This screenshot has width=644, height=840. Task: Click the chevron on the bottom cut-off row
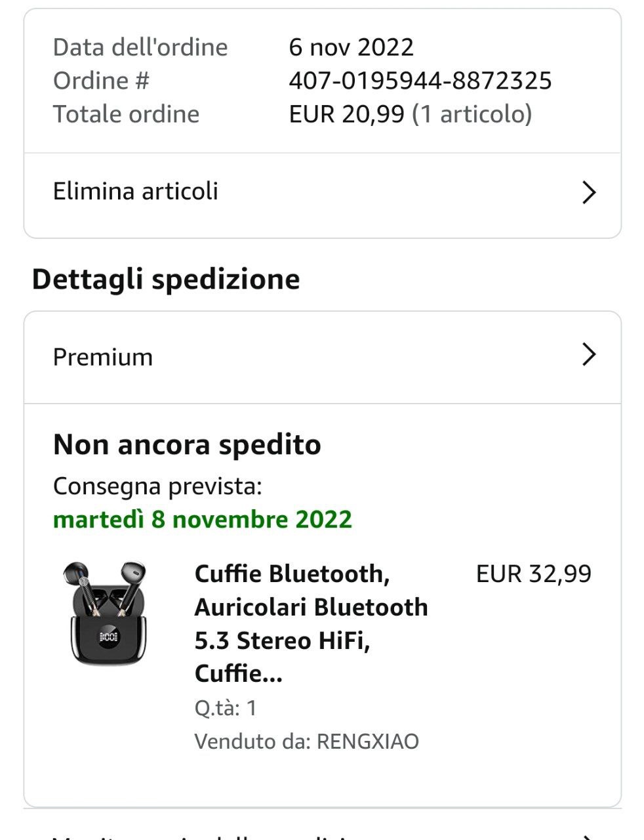[x=589, y=835]
